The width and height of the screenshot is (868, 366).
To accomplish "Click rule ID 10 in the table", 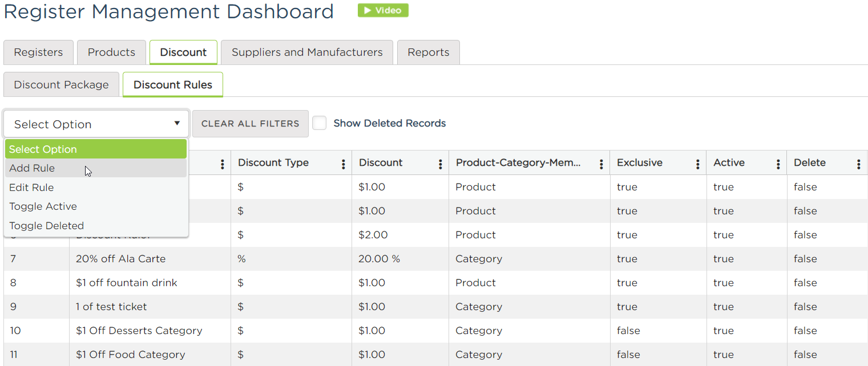I will [15, 331].
